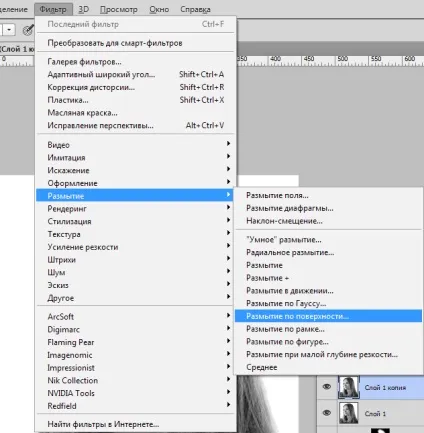The image size is (424, 433).
Task: Select the Слой 1 layer thumbnail
Action: point(349,413)
